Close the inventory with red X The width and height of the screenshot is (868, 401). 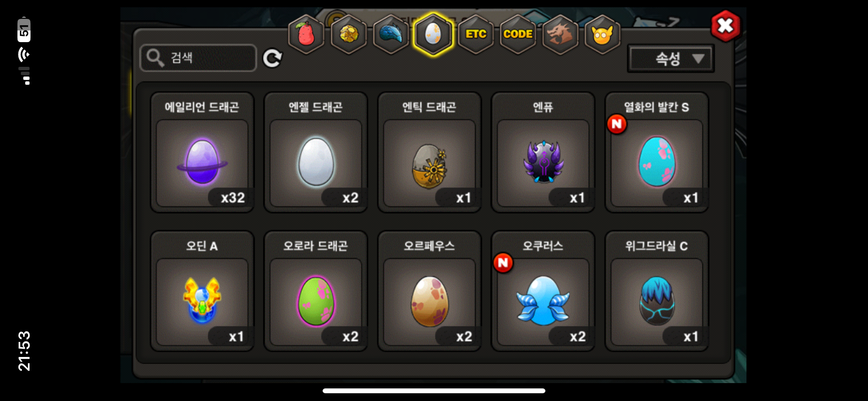click(x=726, y=25)
